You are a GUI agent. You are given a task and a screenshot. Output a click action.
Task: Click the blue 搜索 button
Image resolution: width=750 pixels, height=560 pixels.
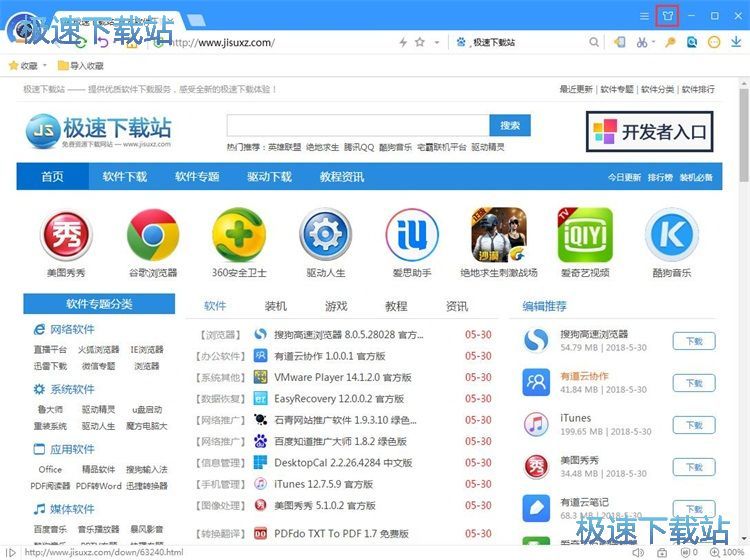(x=510, y=125)
